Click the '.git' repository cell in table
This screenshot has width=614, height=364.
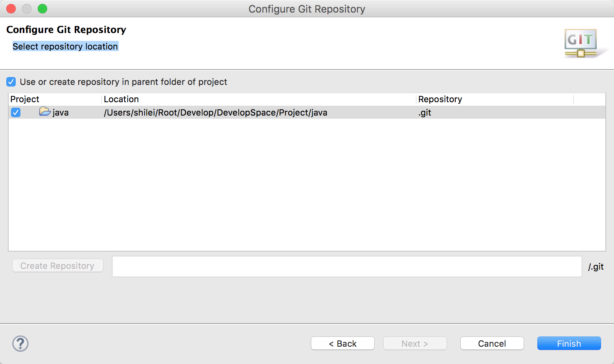click(425, 112)
